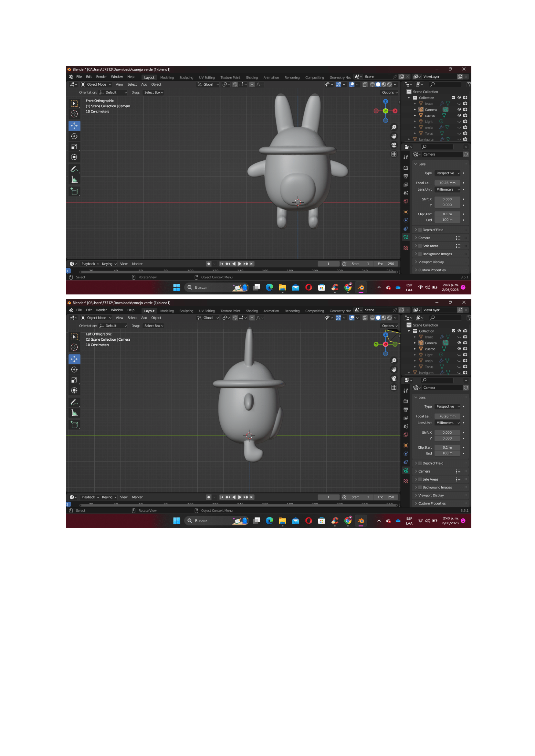Click the zoom magnifier icon in the upper viewport
Image resolution: width=535 pixels, height=756 pixels.
pyautogui.click(x=394, y=127)
